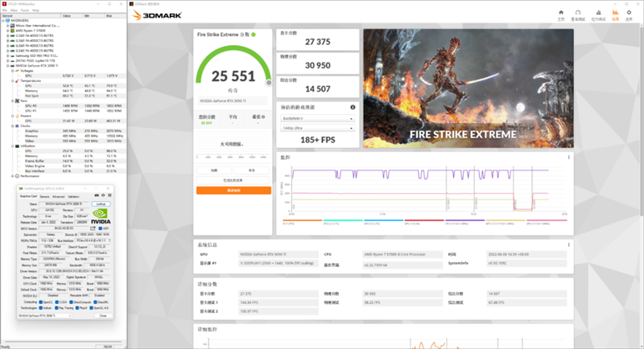
Task: Click the orange run again button in 3DMark
Action: pyautogui.click(x=233, y=191)
